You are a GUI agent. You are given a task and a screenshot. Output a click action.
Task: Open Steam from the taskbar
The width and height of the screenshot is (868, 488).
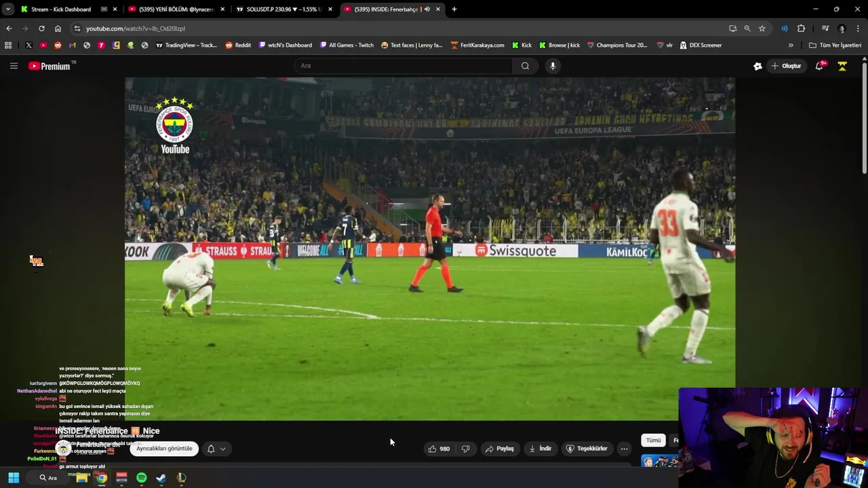point(161,478)
